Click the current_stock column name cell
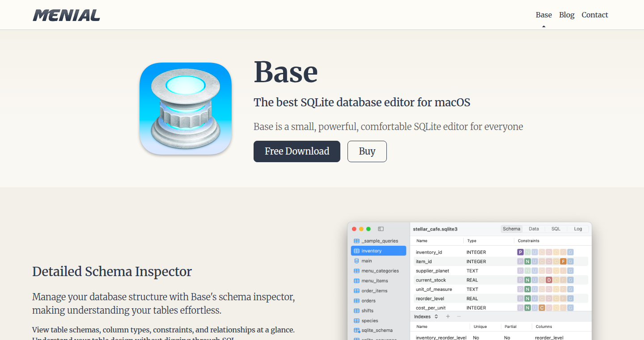The width and height of the screenshot is (644, 340). (x=431, y=280)
